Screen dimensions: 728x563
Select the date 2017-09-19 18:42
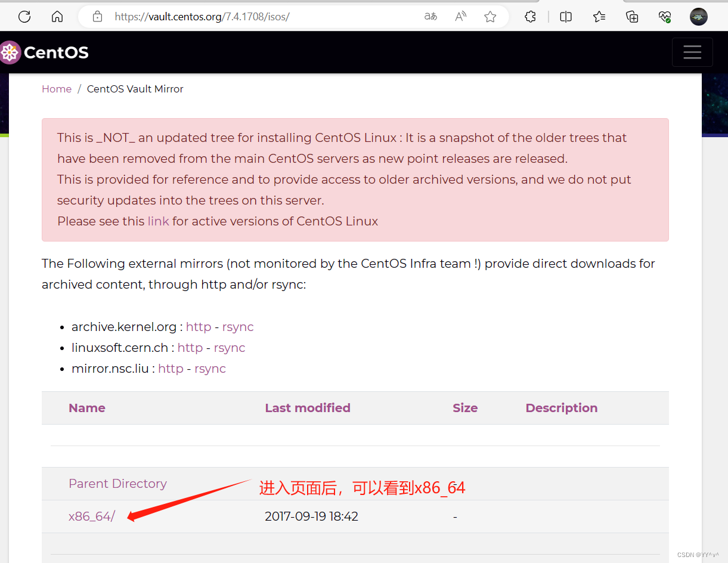311,516
